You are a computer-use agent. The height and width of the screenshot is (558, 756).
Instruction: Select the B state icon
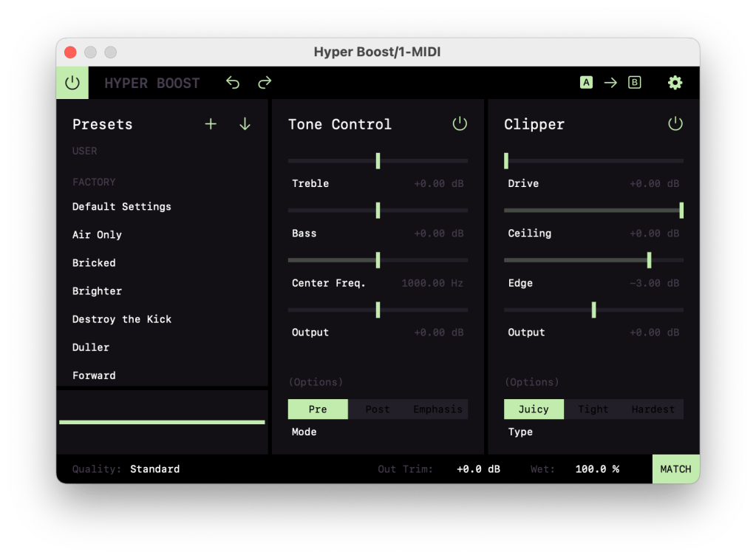pos(634,83)
